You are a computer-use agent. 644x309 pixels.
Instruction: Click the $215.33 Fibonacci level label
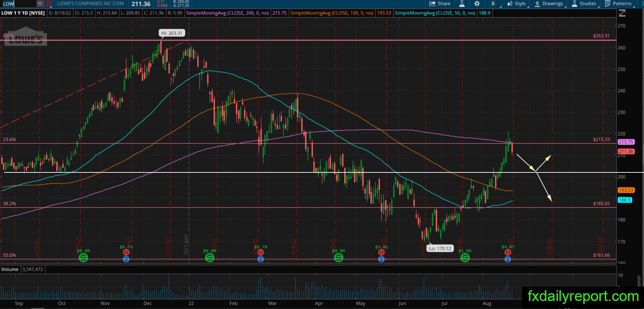[601, 139]
